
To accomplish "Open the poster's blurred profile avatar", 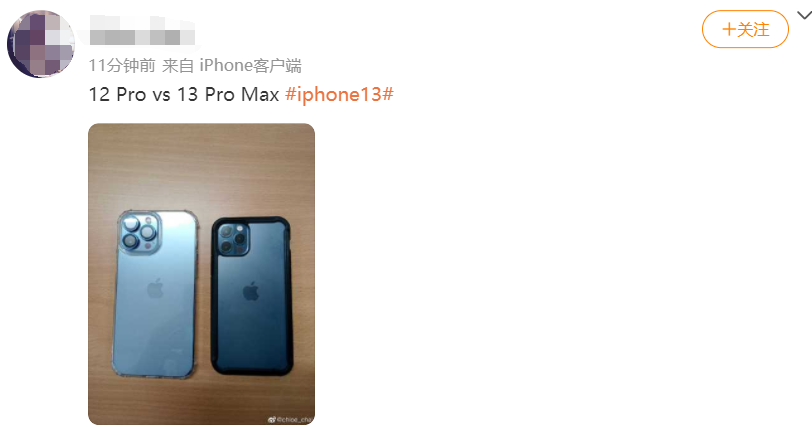I will pos(41,44).
